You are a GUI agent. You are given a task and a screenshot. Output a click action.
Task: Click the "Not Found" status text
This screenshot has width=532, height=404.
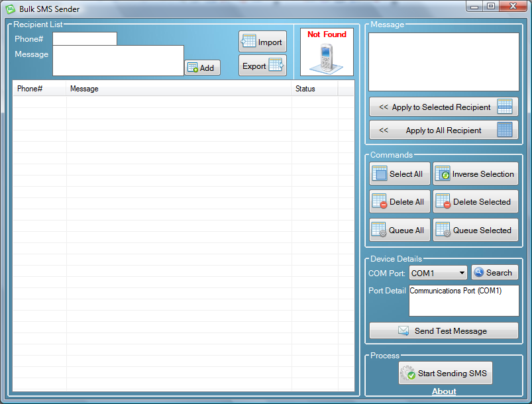click(x=327, y=34)
